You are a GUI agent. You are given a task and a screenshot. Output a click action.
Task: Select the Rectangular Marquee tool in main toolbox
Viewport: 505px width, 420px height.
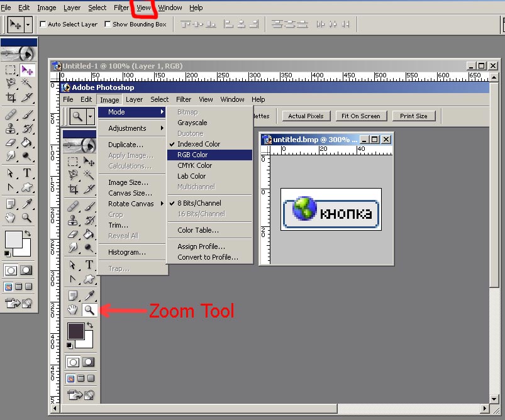10,70
